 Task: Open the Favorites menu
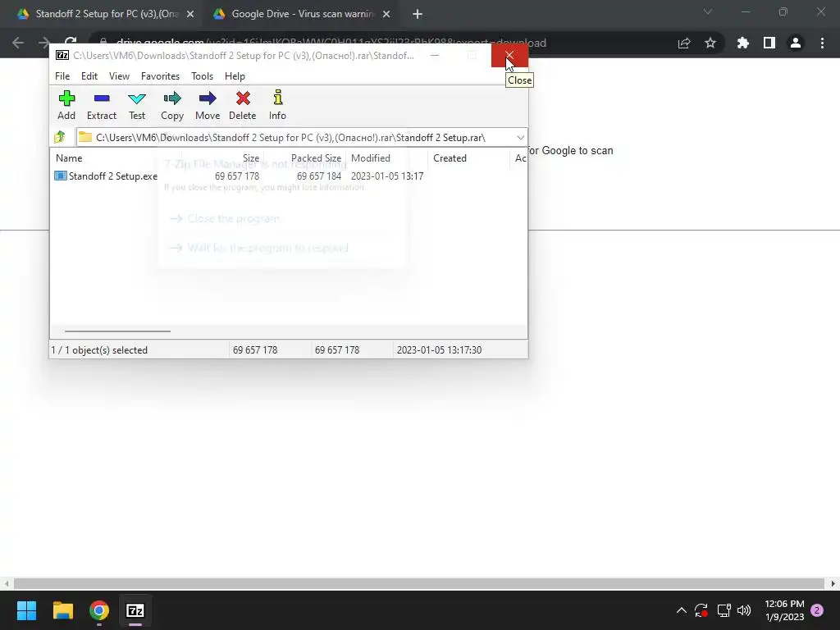160,76
